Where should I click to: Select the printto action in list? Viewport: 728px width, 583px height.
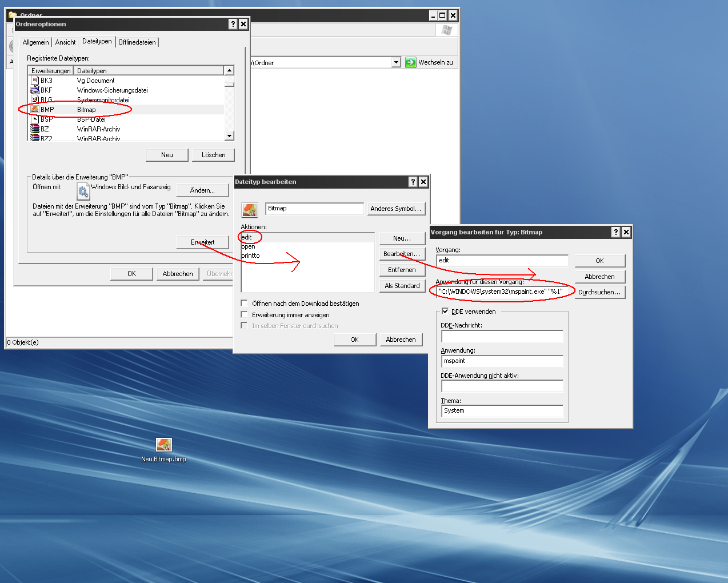coord(251,255)
